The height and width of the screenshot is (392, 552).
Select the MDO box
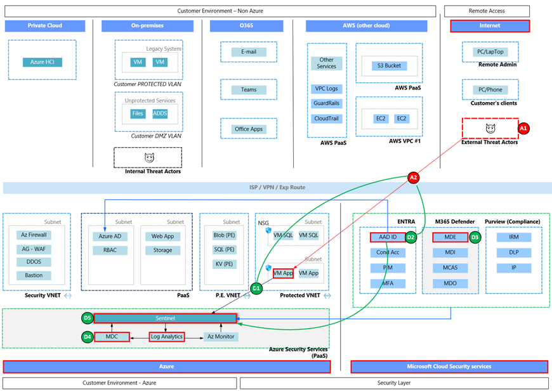[x=450, y=284]
